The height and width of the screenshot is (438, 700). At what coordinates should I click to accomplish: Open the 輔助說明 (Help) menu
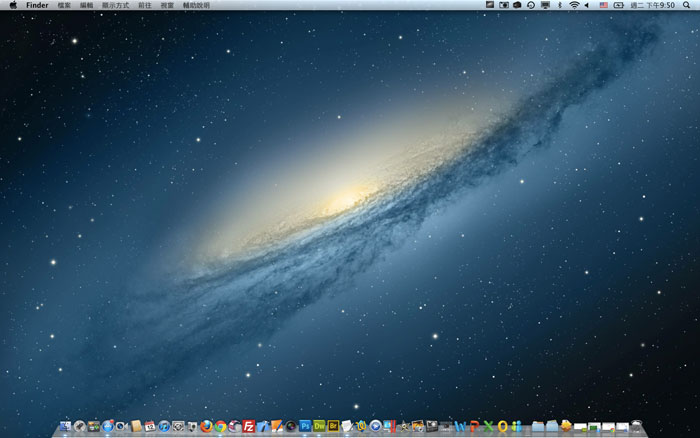tap(196, 5)
